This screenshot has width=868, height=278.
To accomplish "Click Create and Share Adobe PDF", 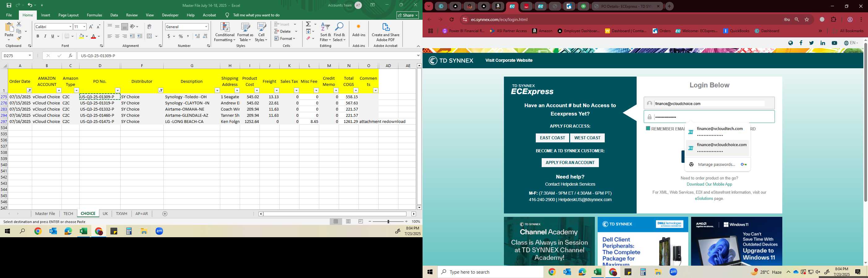I will [x=385, y=32].
